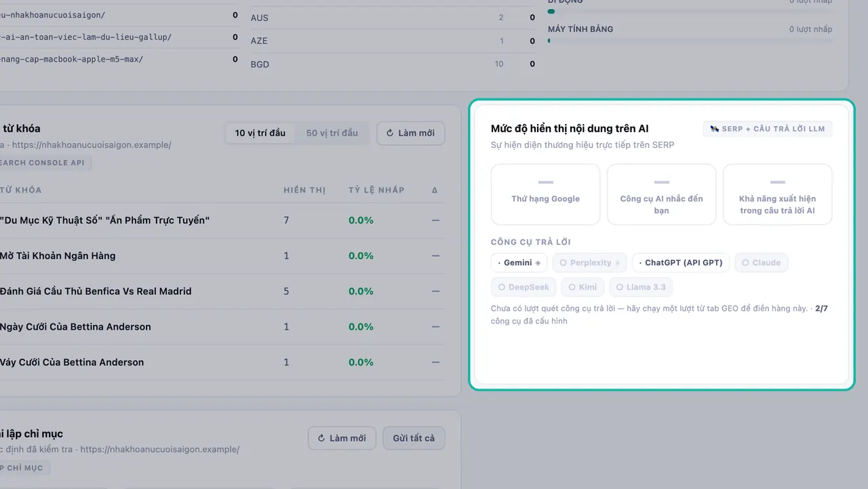Viewport: 868px width, 489px height.
Task: Click the "Mức độ hiển thị nội dung trên AI" heading
Action: 570,128
